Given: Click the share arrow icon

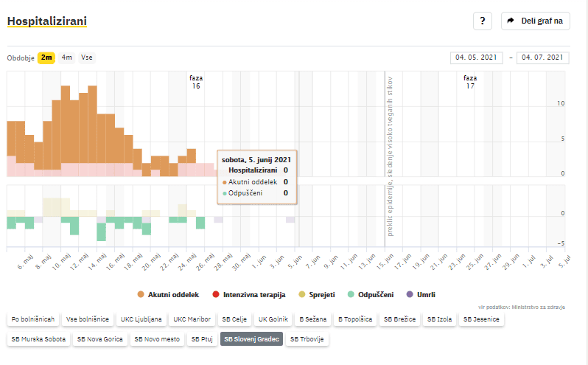Looking at the screenshot, I should [x=511, y=21].
